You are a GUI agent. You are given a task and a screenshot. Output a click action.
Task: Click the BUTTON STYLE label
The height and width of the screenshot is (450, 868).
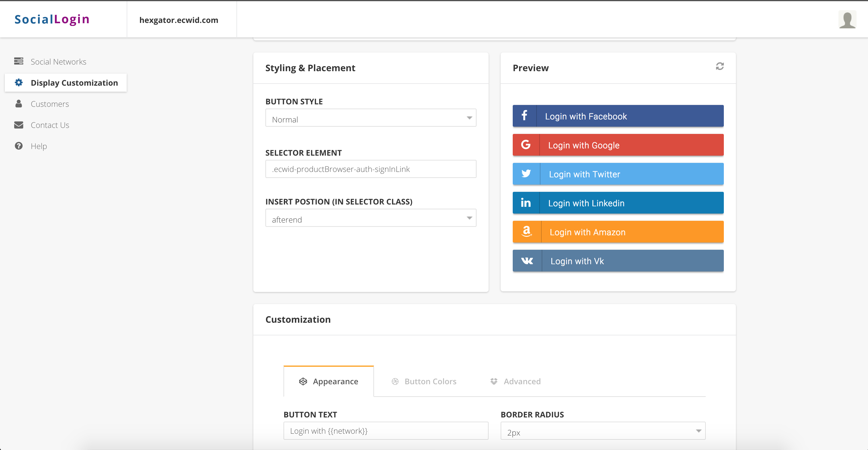294,101
